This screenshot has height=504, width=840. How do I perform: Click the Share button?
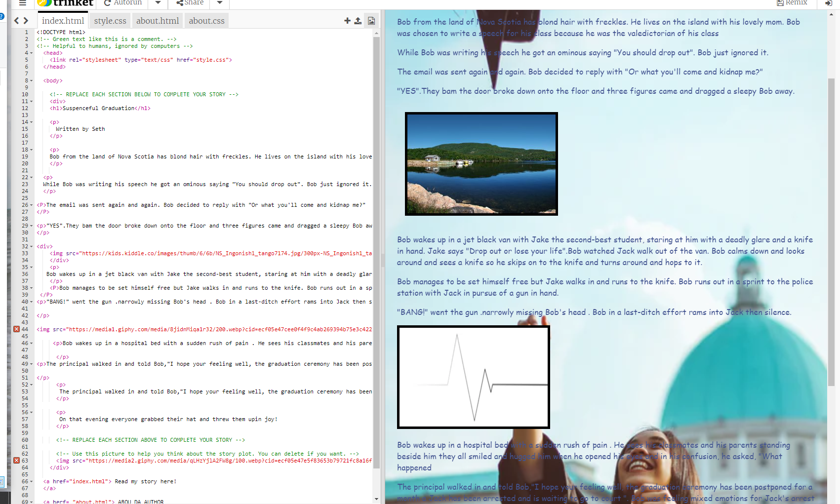190,3
